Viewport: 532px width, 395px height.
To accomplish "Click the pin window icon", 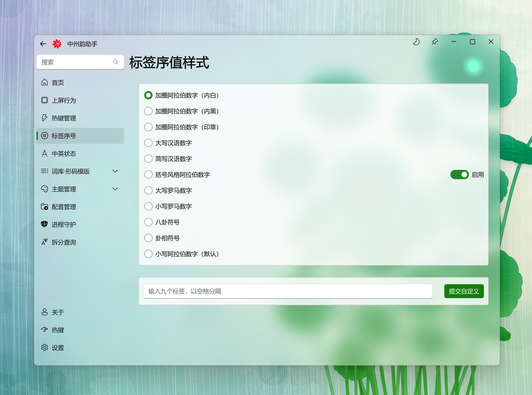I will (x=435, y=42).
